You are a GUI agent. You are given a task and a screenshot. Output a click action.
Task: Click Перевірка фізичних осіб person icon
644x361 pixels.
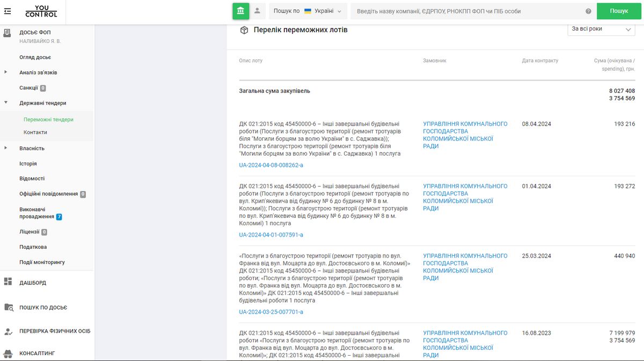(x=8, y=331)
